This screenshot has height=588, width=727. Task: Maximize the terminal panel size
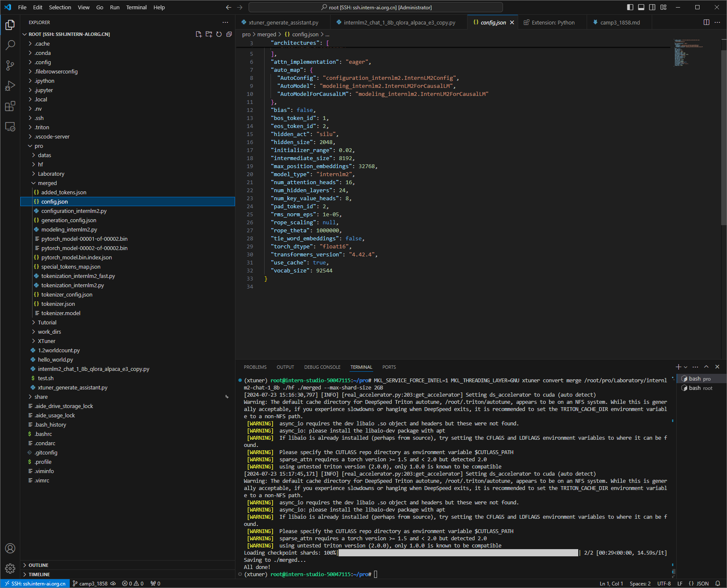click(706, 367)
